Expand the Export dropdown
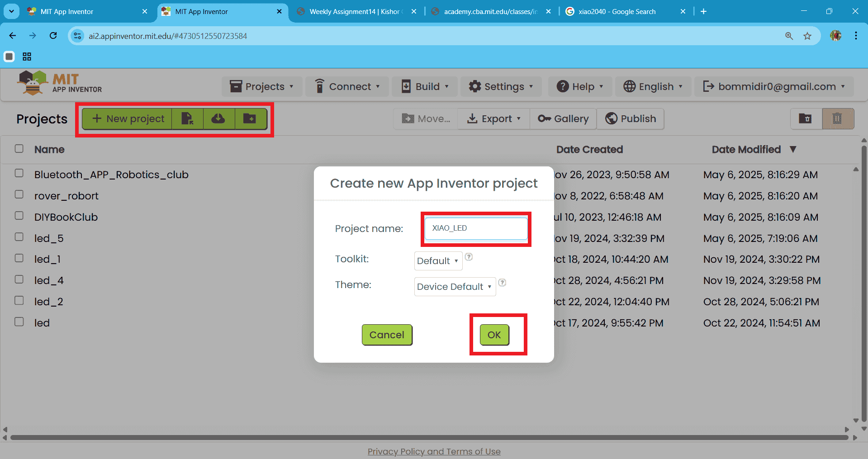This screenshot has height=459, width=868. click(493, 119)
